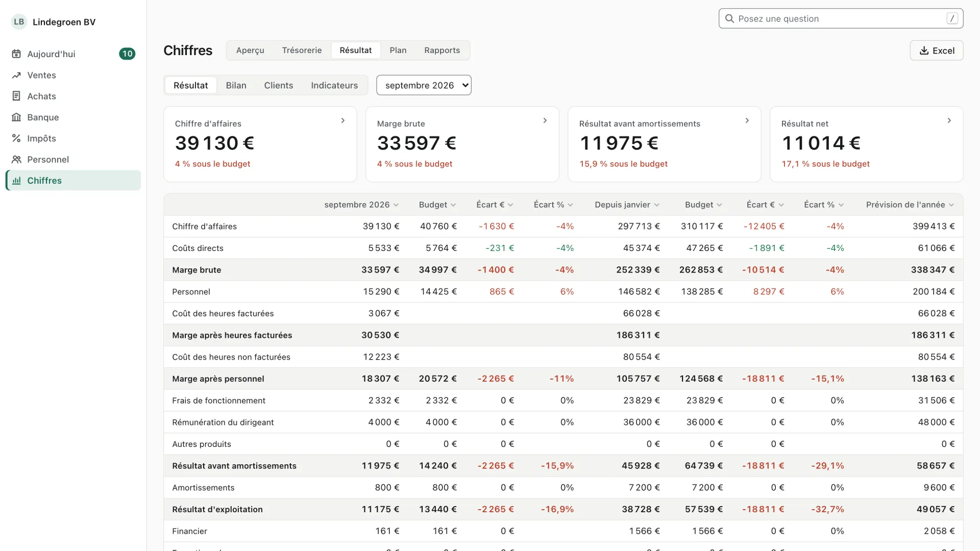Viewport: 980px width, 551px height.
Task: Click the Chiffres bar chart icon
Action: 16,181
